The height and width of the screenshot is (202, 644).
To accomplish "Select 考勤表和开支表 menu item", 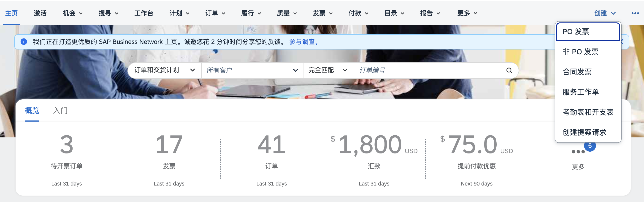I will (588, 112).
